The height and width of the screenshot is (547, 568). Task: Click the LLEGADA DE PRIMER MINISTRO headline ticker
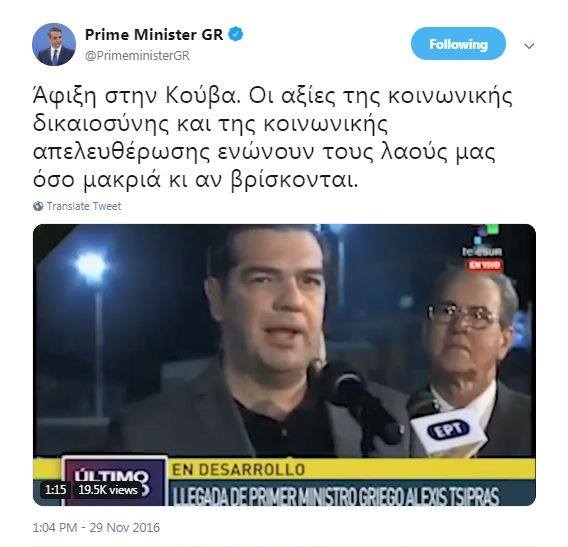[x=336, y=496]
